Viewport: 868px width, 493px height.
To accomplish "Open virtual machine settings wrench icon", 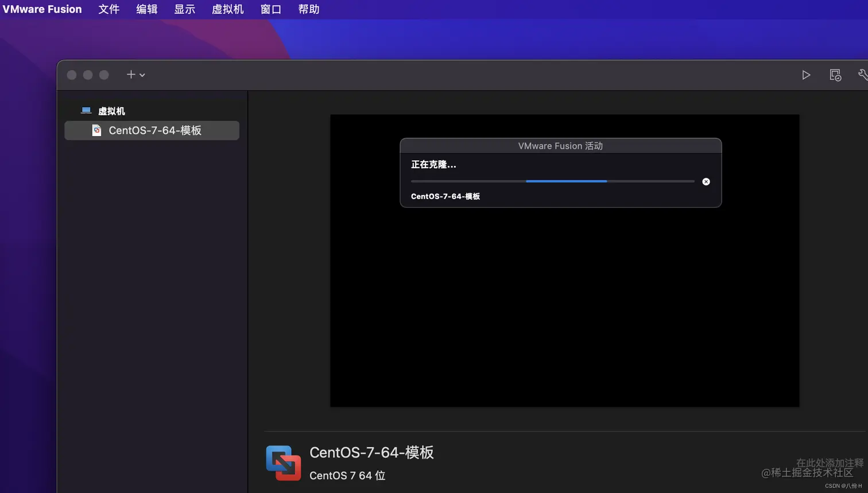I will point(863,75).
